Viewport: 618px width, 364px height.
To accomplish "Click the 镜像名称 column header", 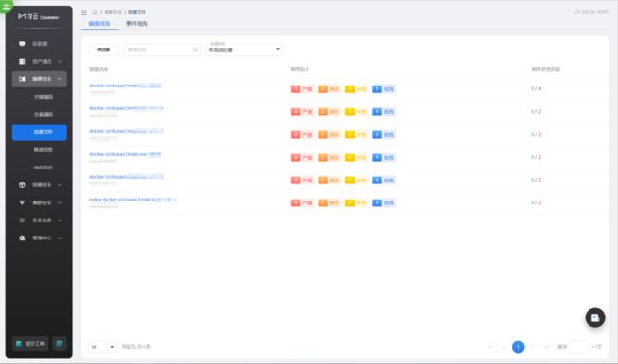I will [x=99, y=69].
